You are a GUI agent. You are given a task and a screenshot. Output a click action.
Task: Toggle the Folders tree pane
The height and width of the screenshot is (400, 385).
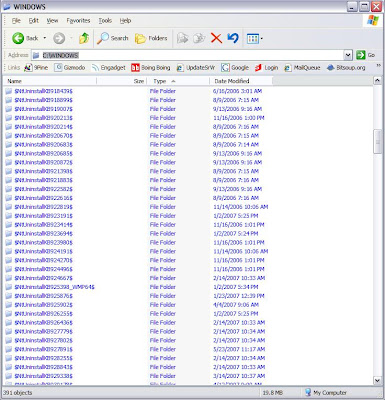tap(151, 38)
